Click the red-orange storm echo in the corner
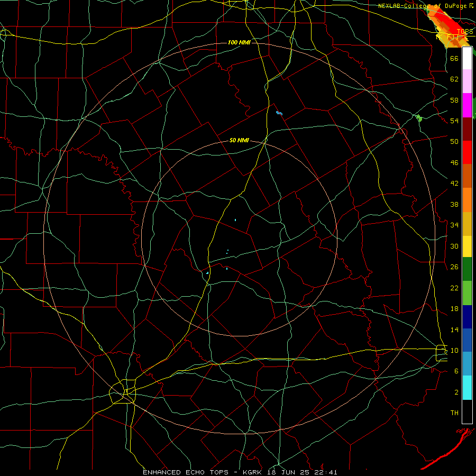Screen dimensions: 476x476 [448, 26]
